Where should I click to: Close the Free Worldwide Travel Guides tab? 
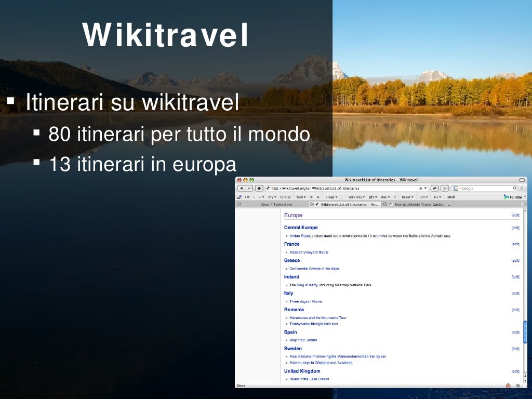pos(385,204)
